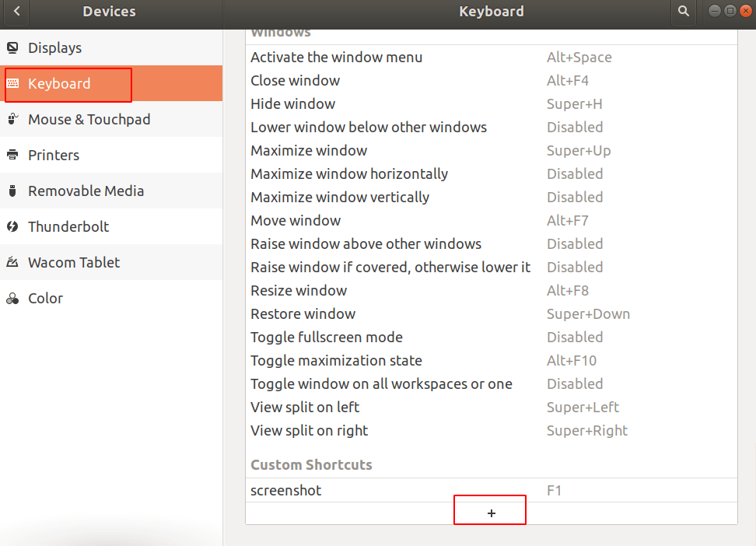The height and width of the screenshot is (546, 756).
Task: Click the Super+Left shortcut value
Action: click(x=583, y=407)
